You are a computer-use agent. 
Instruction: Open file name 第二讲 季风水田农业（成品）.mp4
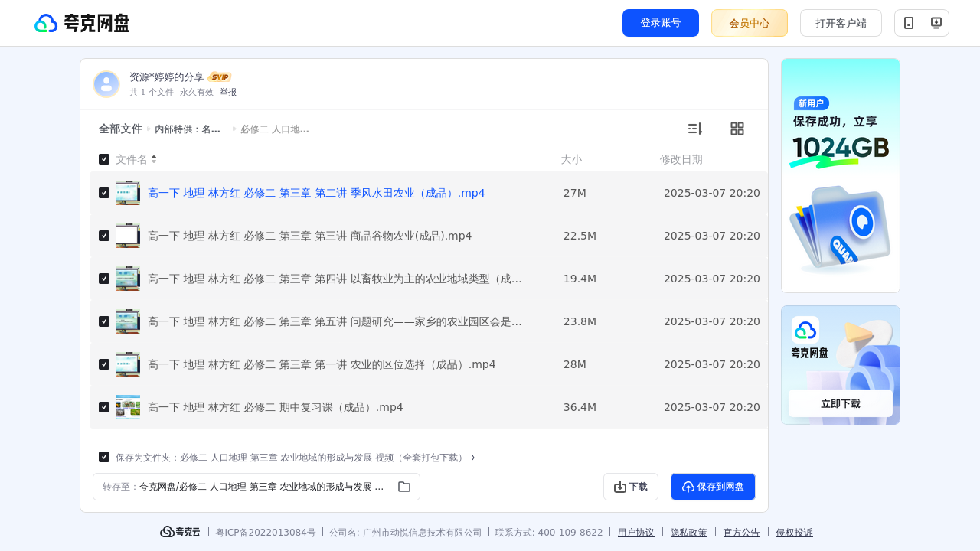316,193
